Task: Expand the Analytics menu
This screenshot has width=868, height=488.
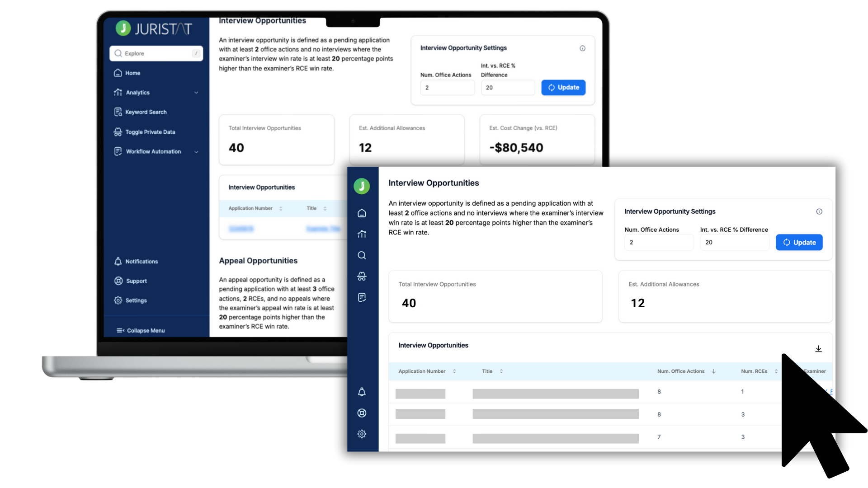Action: coord(196,92)
